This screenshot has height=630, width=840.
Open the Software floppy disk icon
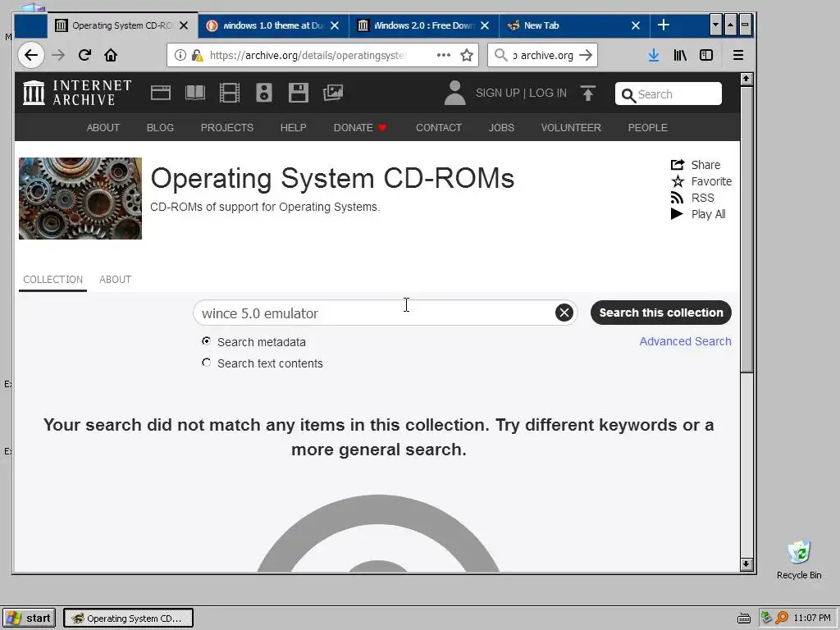click(x=299, y=93)
